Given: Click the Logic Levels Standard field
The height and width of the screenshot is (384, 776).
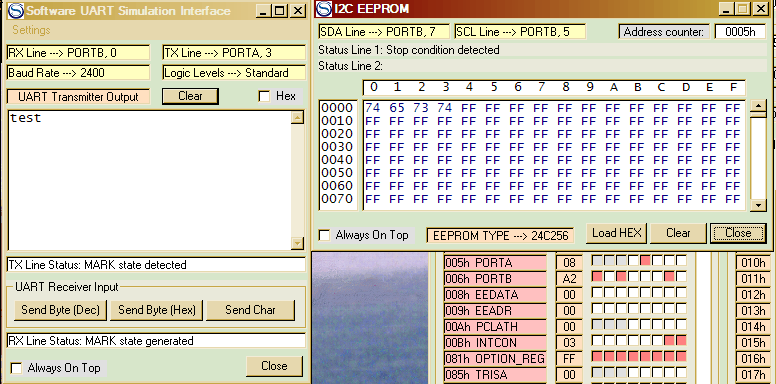Looking at the screenshot, I should (234, 73).
